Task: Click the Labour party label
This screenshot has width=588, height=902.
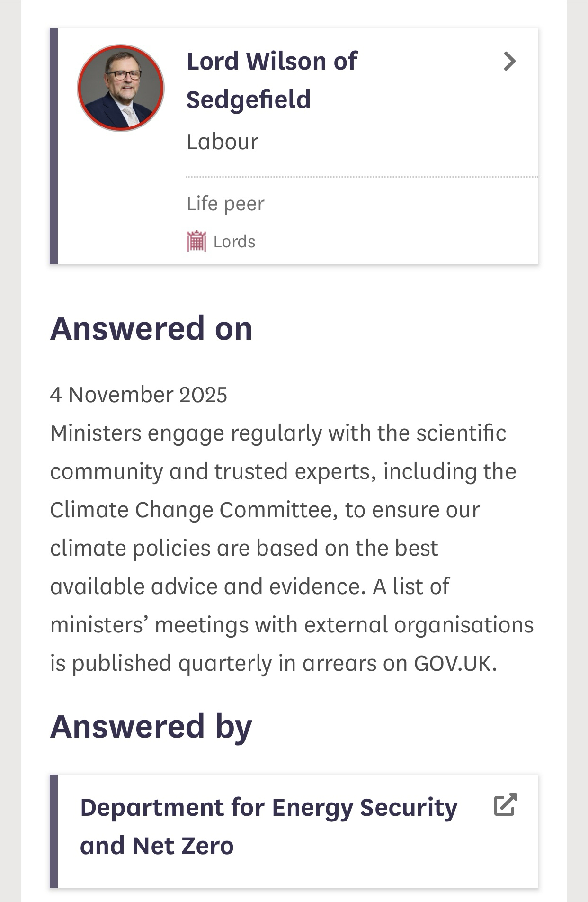Action: (223, 142)
